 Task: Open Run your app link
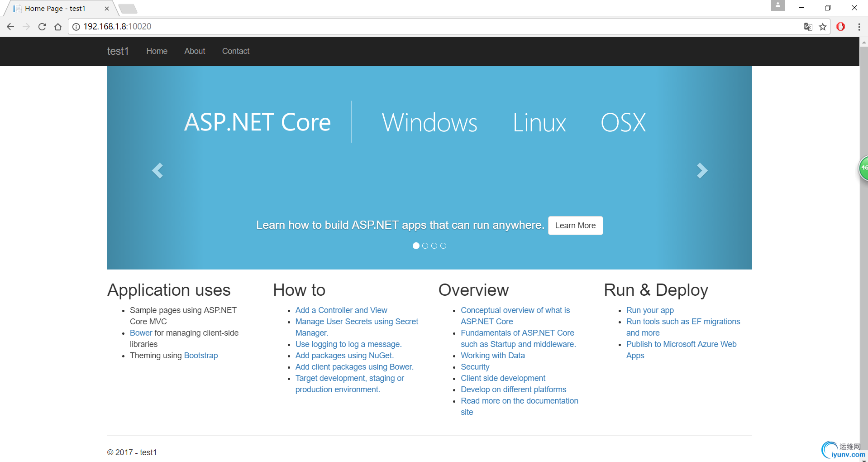click(650, 310)
